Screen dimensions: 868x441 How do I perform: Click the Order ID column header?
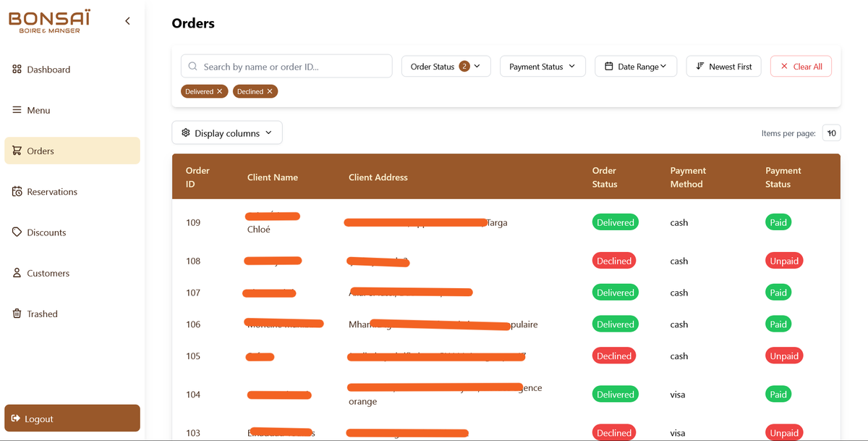tap(197, 177)
